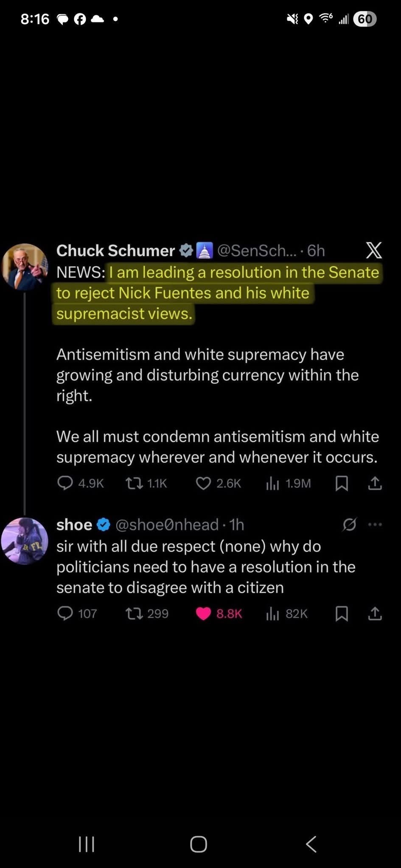Open shoe's profile avatar
401x868 pixels.
point(25,541)
